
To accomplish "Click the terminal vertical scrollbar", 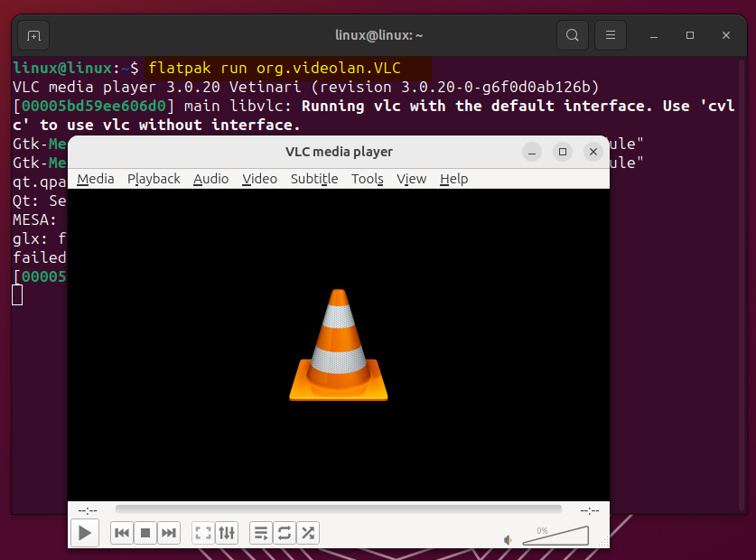I will point(742,285).
